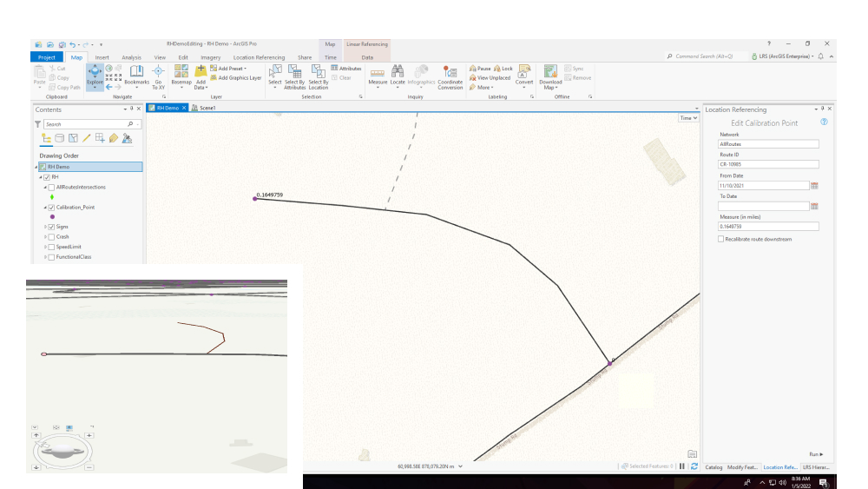Open the Attributes pane from the ribbon

point(346,68)
